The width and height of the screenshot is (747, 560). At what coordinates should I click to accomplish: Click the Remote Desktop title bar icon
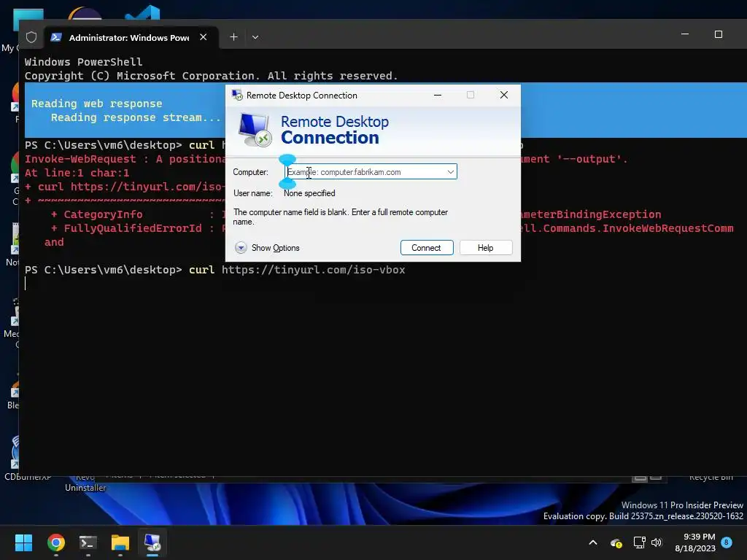pyautogui.click(x=237, y=96)
